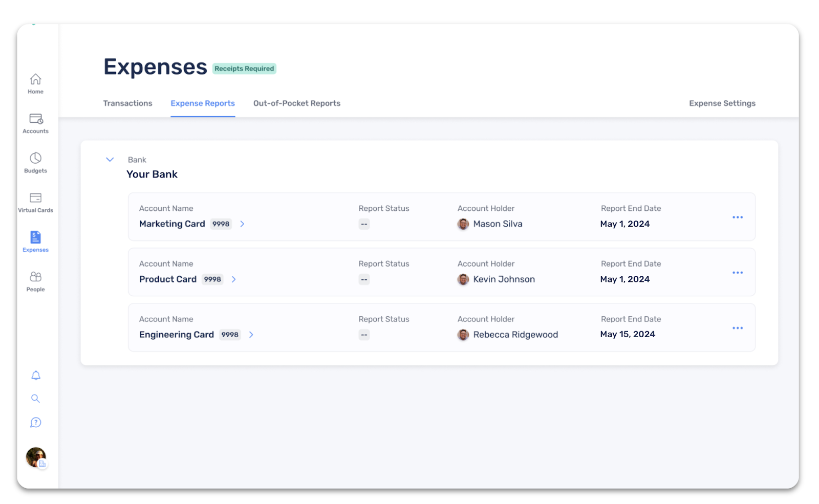Open the Marketing Card account name
819x504 pixels.
(172, 224)
